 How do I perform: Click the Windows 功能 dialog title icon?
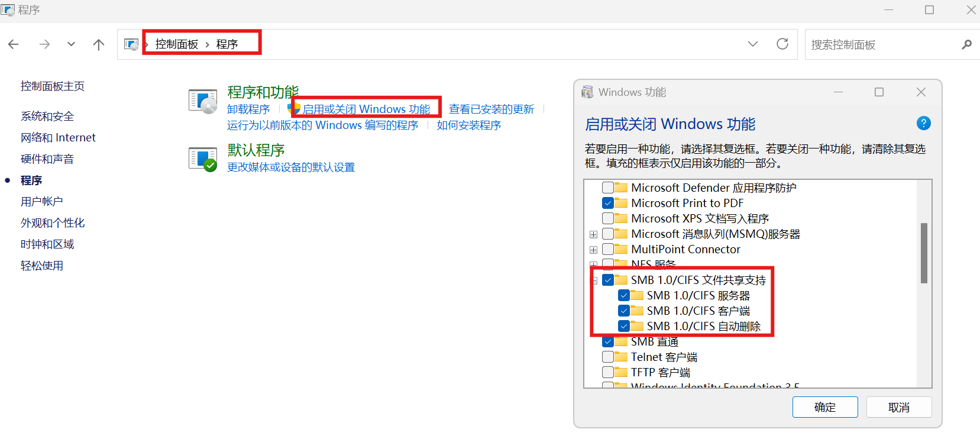click(587, 92)
